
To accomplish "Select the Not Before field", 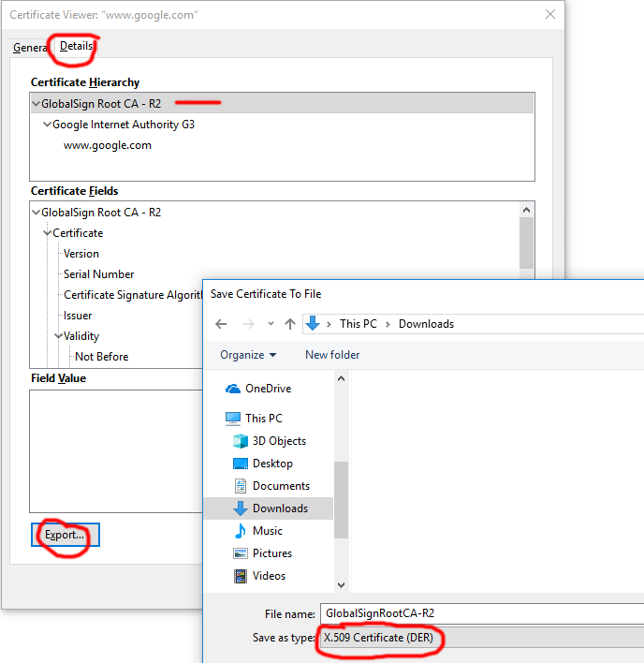I will pos(101,357).
